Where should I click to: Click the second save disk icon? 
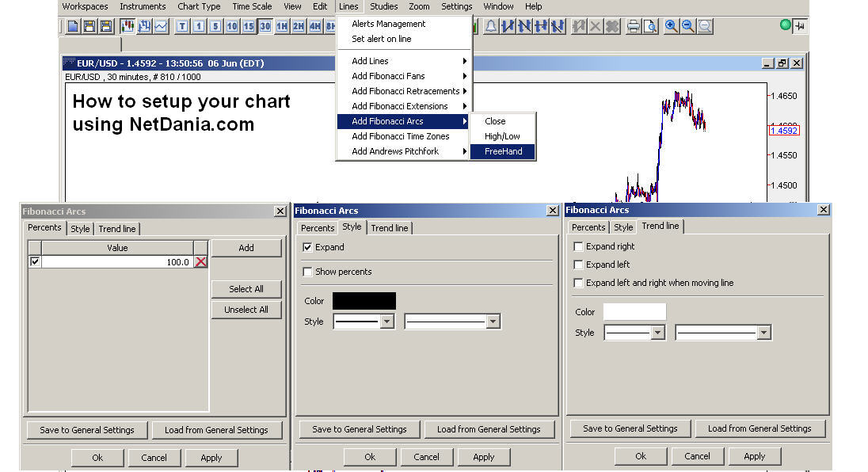point(106,26)
